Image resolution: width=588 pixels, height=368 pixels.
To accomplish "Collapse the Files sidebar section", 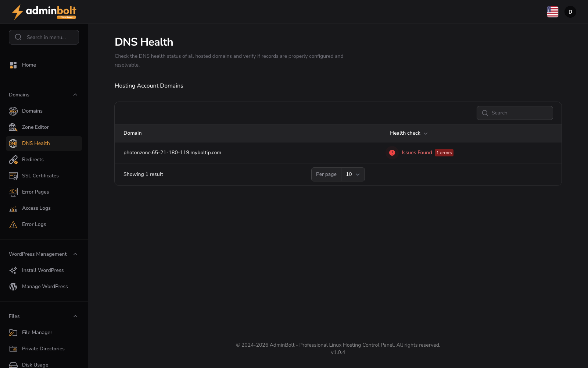I will (75, 316).
